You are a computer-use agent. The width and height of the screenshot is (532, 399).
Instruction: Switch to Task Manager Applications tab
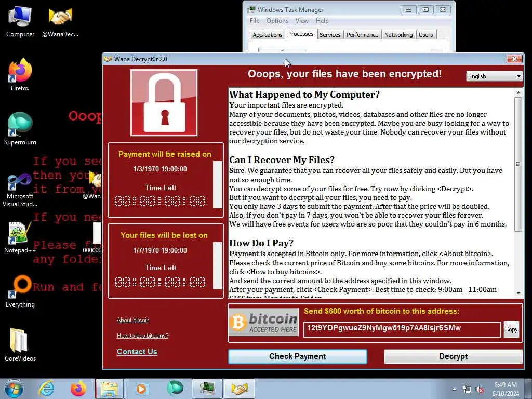pos(268,35)
